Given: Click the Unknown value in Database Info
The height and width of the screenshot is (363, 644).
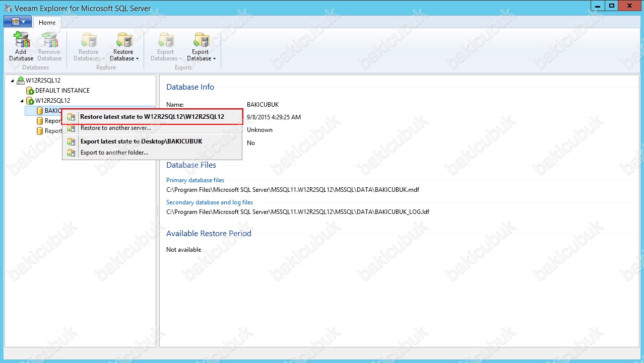Looking at the screenshot, I should tap(260, 130).
